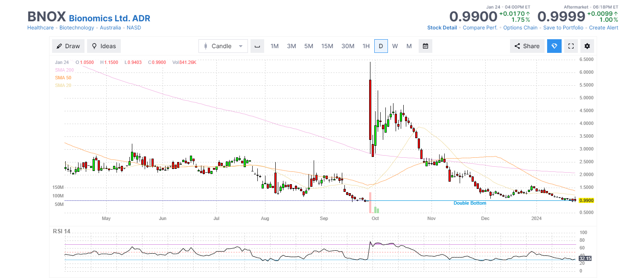Viewport: 644px width, 278px height.
Task: Open the Ideas lightbulb button
Action: click(x=104, y=46)
